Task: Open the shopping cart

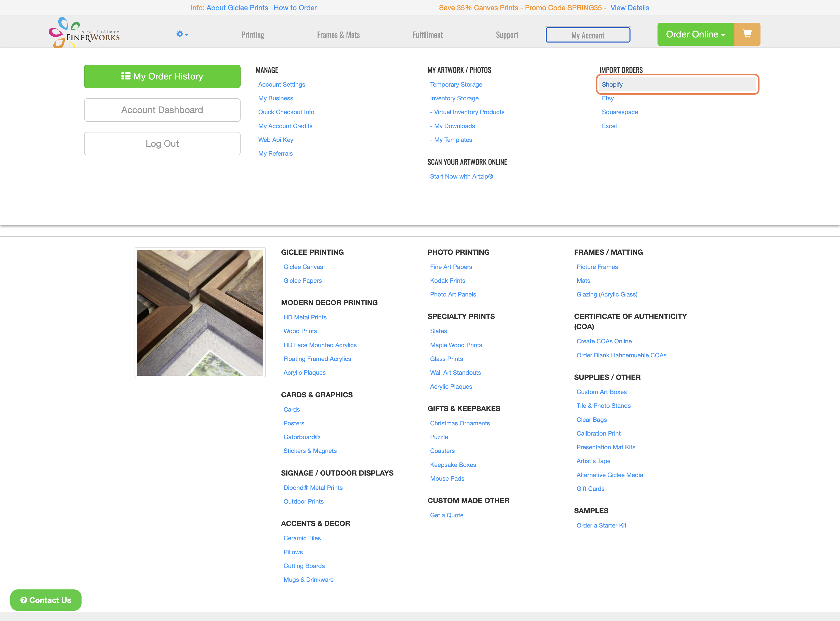Action: [x=747, y=35]
